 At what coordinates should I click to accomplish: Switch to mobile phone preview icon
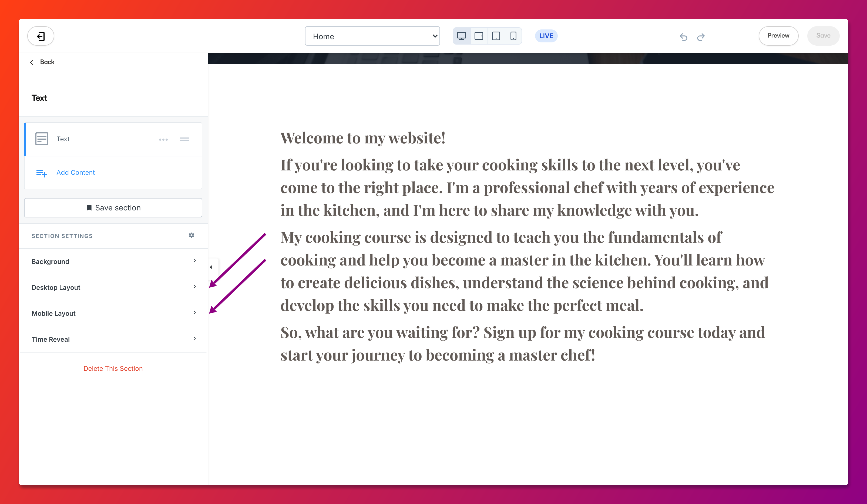tap(513, 36)
